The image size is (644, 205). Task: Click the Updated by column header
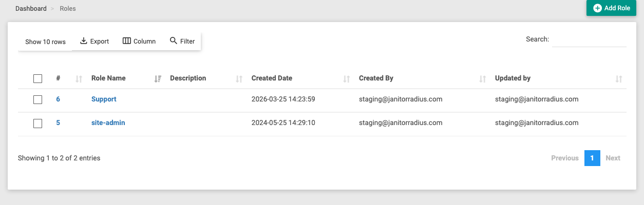point(513,78)
